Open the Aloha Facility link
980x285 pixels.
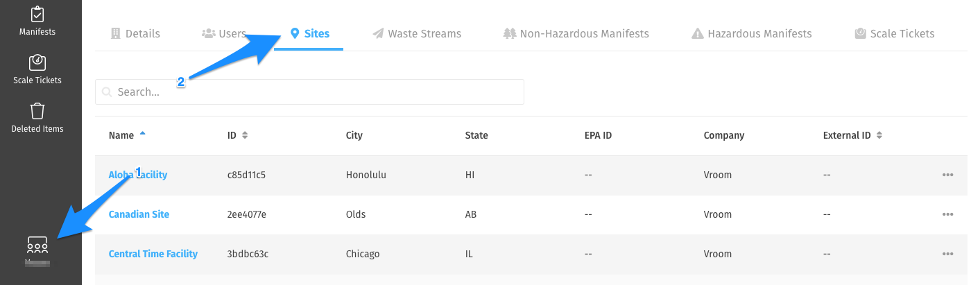[138, 175]
